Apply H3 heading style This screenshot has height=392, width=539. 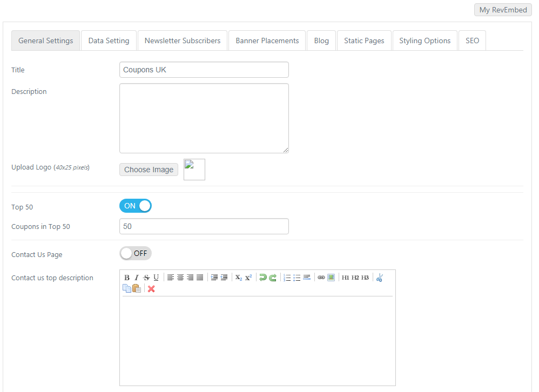(x=365, y=278)
